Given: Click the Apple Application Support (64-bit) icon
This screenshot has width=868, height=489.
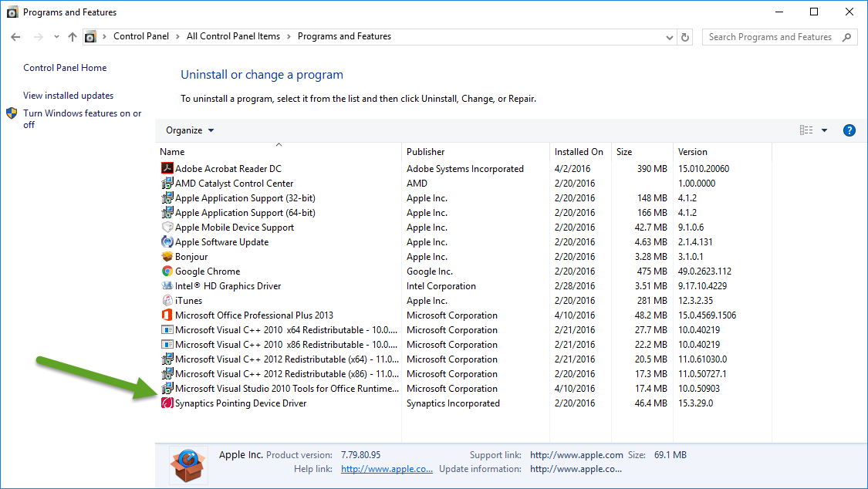Looking at the screenshot, I should pos(167,212).
